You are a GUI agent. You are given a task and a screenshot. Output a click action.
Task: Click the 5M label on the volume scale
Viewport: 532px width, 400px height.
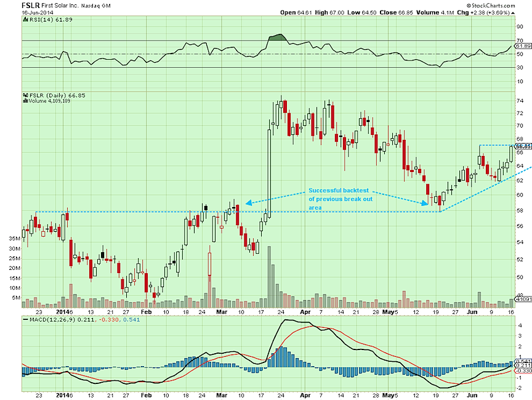pyautogui.click(x=16, y=298)
